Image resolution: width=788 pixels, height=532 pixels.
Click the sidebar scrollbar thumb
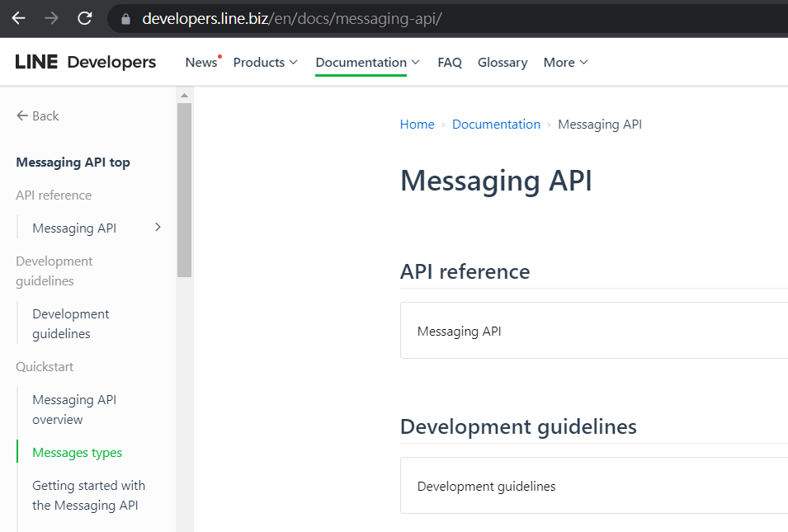[184, 188]
